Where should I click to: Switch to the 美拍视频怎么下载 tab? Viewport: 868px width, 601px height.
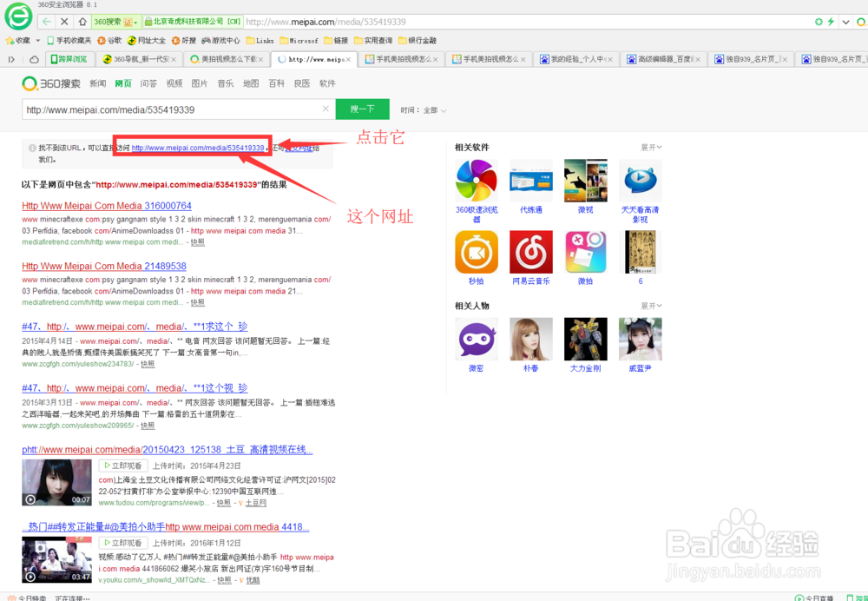[x=227, y=59]
